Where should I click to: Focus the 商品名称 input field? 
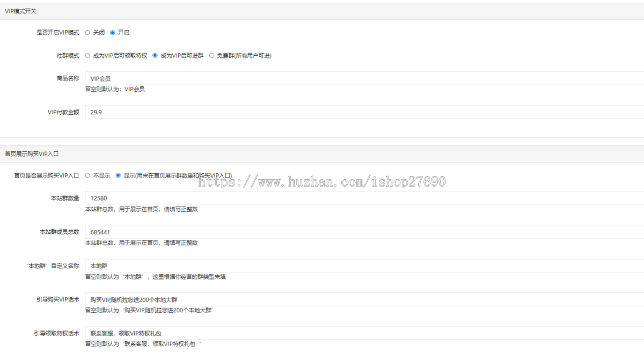tap(364, 78)
